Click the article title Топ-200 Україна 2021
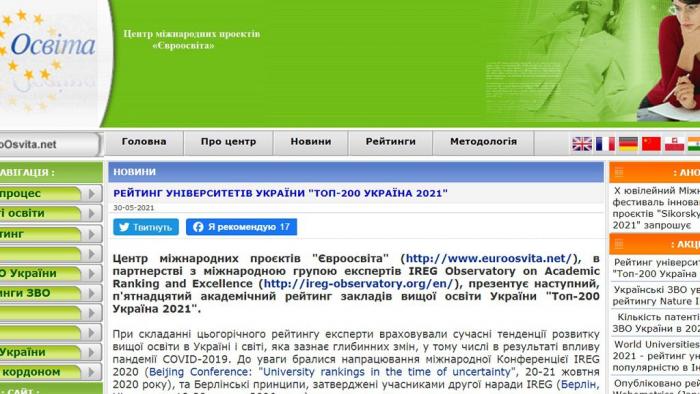This screenshot has width=700, height=394. [280, 193]
